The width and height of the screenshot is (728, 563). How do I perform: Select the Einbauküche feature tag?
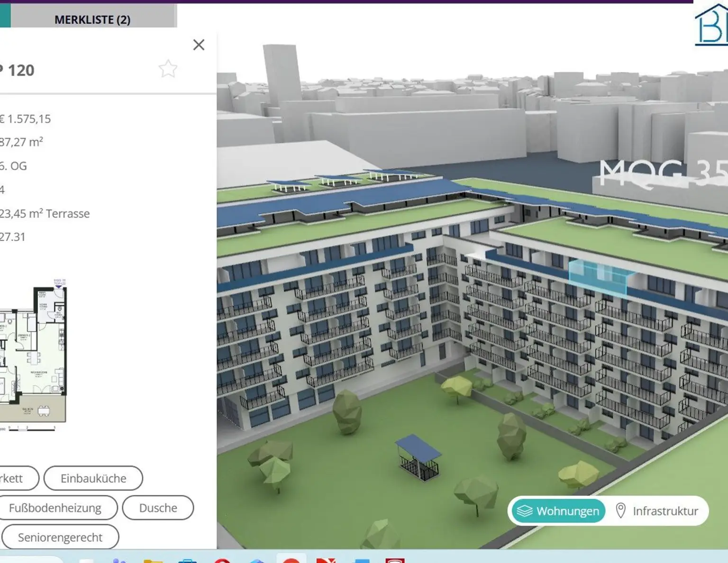pyautogui.click(x=93, y=478)
